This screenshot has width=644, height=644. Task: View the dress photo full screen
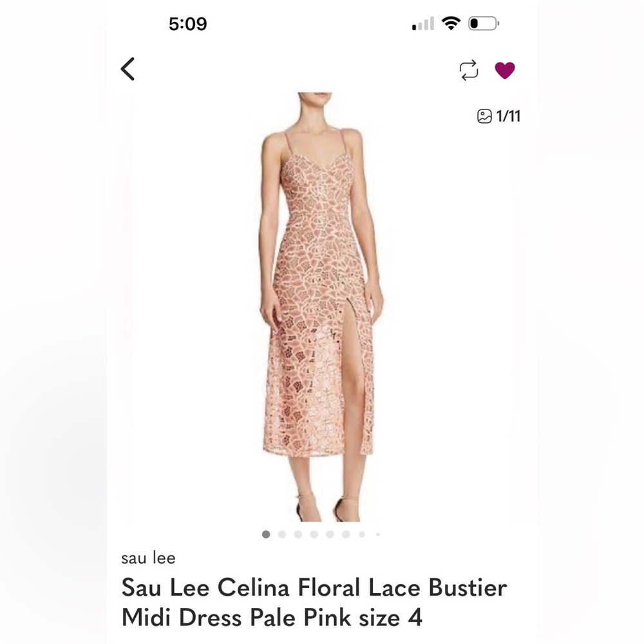coord(322,290)
